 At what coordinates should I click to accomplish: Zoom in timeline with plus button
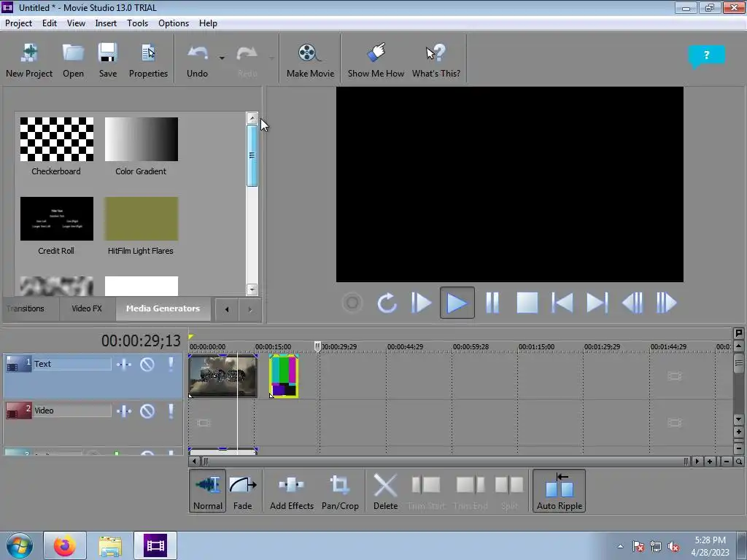pyautogui.click(x=710, y=462)
